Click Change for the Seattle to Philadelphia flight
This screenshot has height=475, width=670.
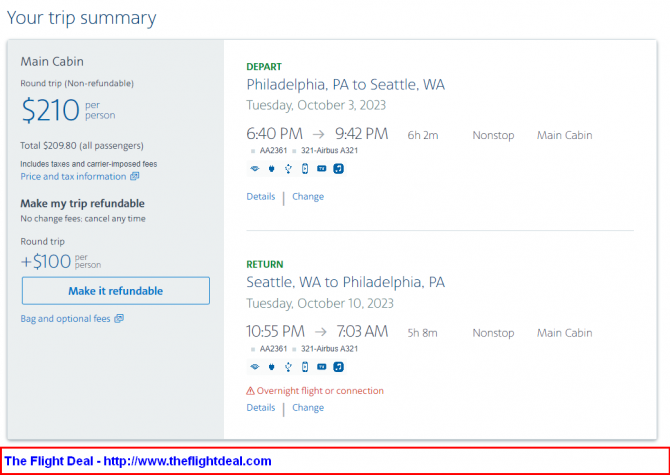point(308,408)
